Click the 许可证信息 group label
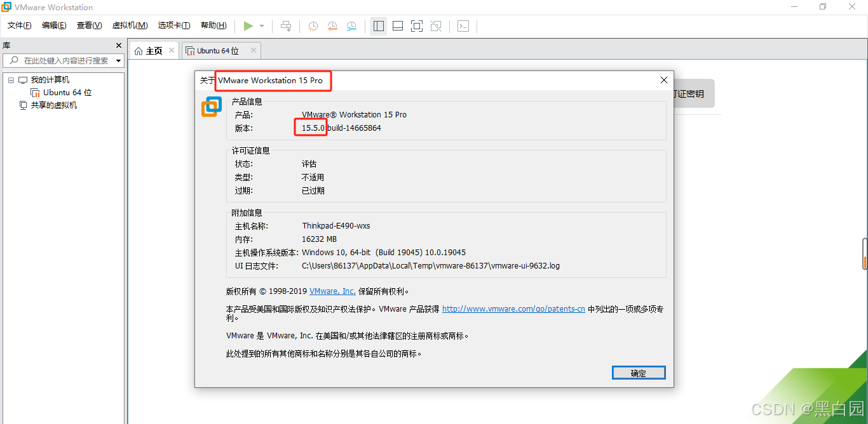The image size is (868, 424). tap(250, 150)
